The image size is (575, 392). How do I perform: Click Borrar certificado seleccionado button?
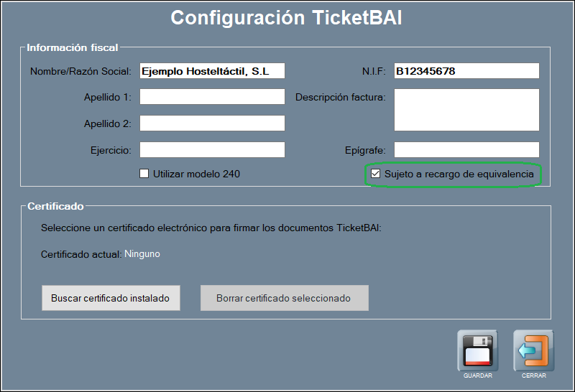(284, 298)
